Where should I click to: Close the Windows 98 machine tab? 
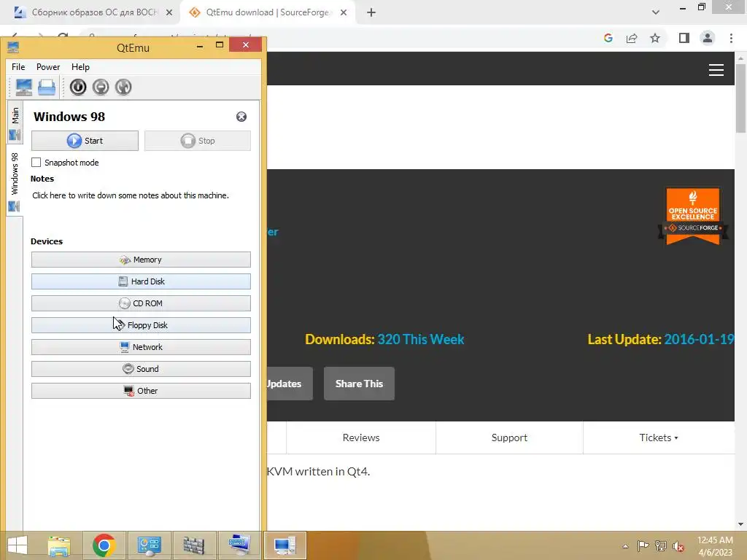click(241, 117)
